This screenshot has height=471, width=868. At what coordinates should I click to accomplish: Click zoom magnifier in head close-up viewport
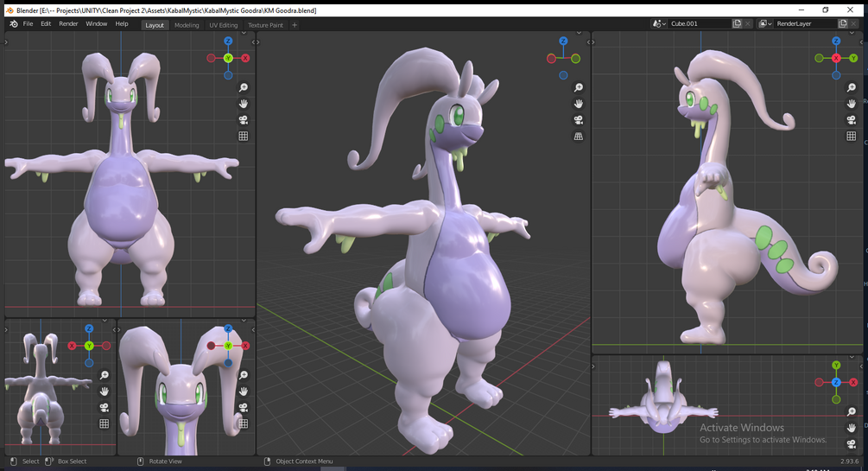tap(243, 375)
